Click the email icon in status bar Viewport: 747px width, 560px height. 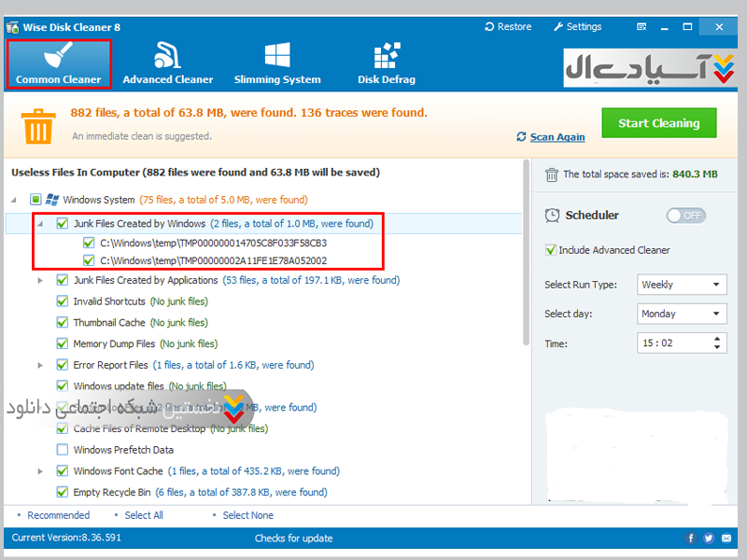pyautogui.click(x=726, y=539)
